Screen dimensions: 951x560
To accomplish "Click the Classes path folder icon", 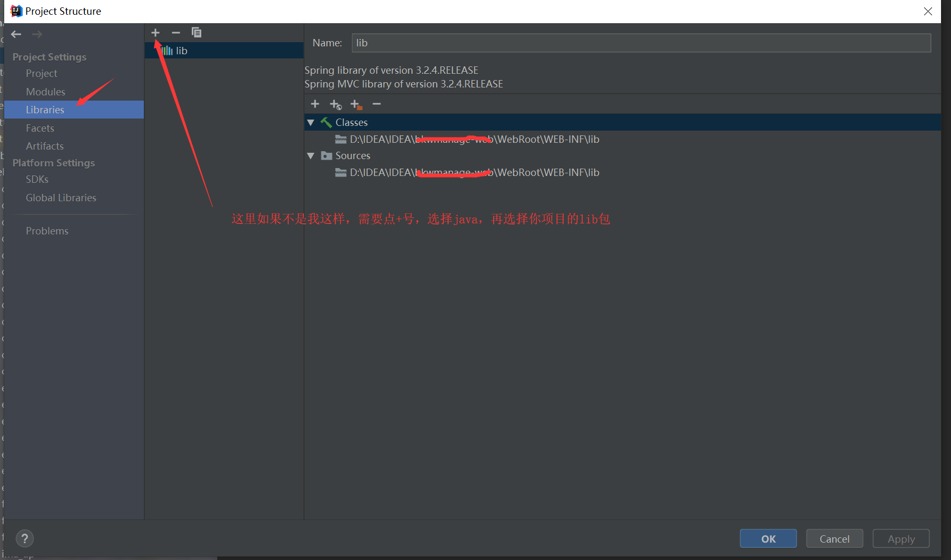I will coord(341,139).
